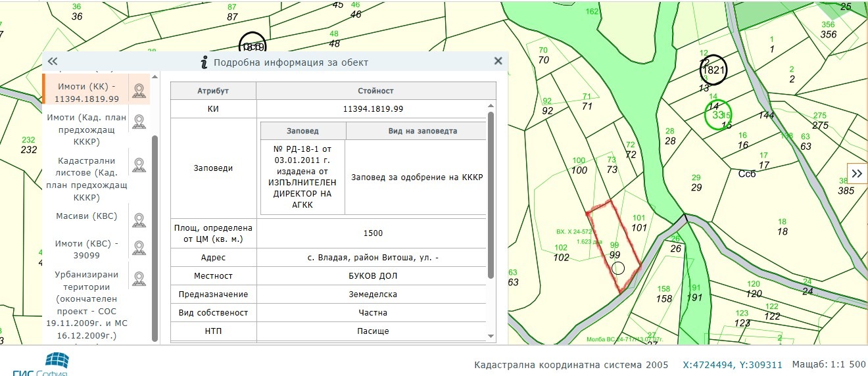This screenshot has width=868, height=376.
Task: Click green ВХ. Х 24-572 annotation on map
Action: 574,231
